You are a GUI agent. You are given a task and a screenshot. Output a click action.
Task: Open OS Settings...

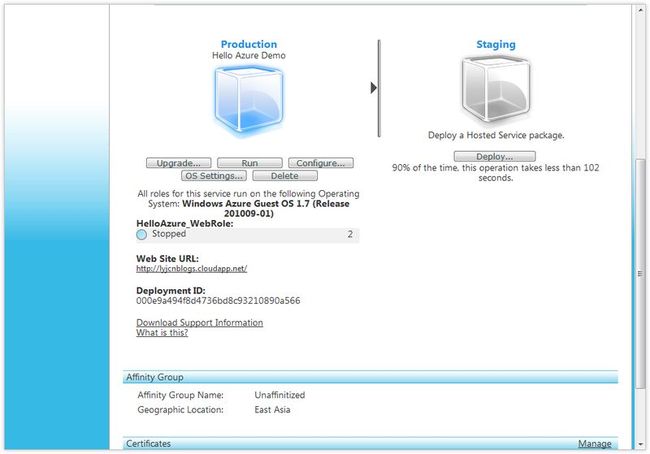click(x=214, y=176)
